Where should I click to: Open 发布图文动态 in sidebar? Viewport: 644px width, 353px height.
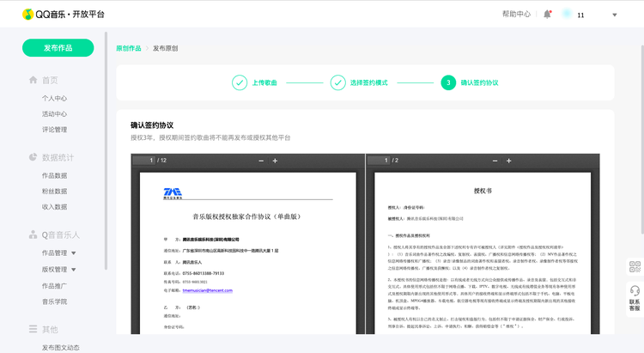coord(61,347)
